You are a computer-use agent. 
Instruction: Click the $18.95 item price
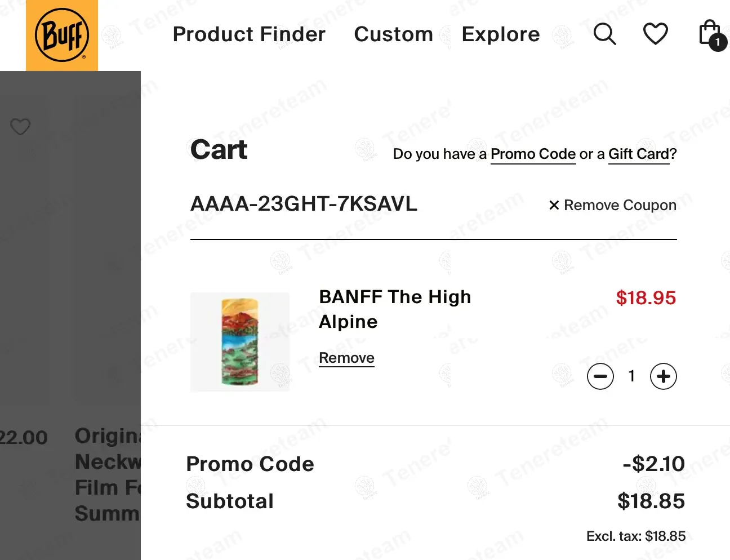pos(646,297)
